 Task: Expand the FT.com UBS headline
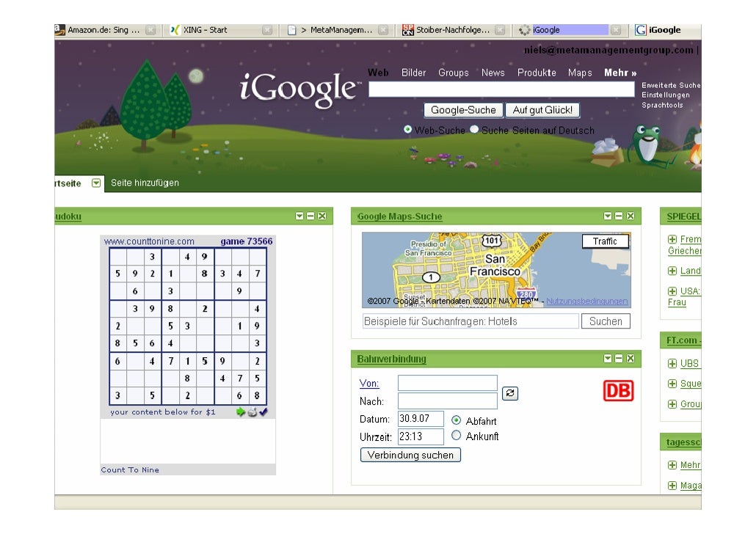click(672, 363)
